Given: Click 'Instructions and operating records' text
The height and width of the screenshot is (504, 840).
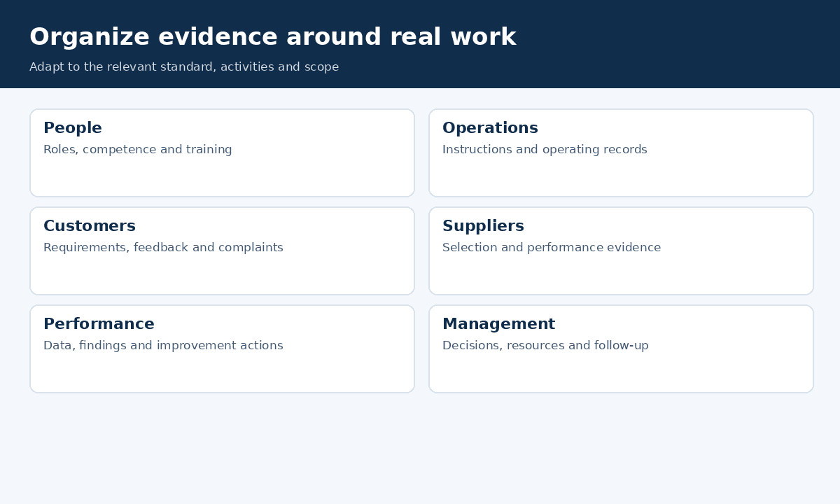Looking at the screenshot, I should click(545, 150).
